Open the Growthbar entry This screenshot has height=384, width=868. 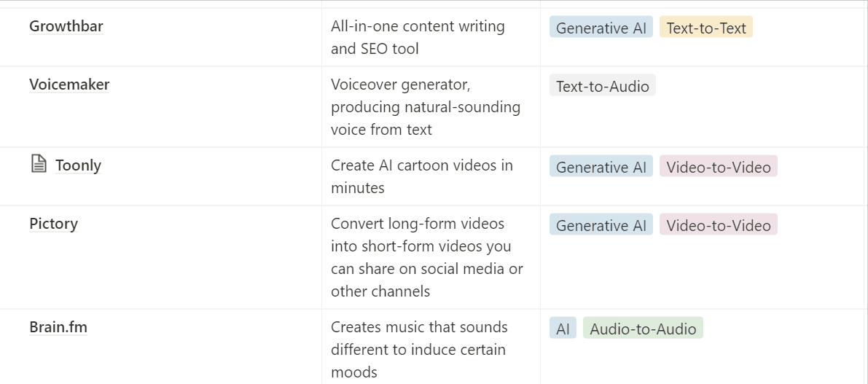point(66,26)
